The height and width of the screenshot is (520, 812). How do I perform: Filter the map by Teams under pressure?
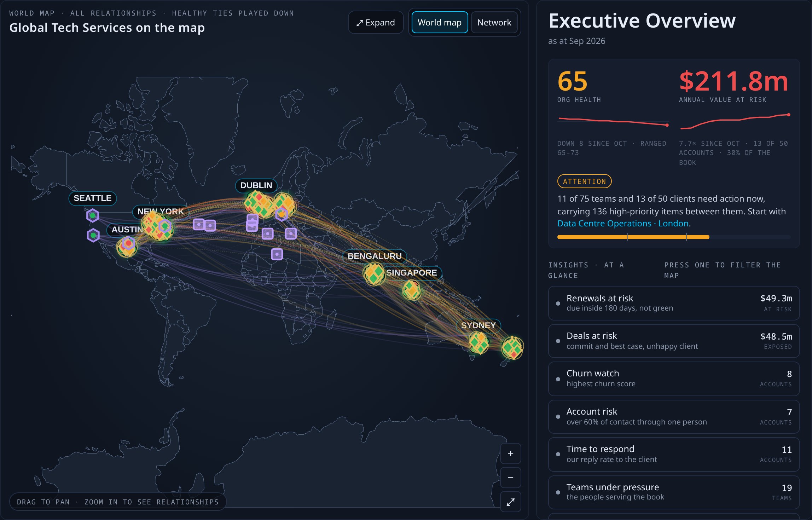point(674,492)
